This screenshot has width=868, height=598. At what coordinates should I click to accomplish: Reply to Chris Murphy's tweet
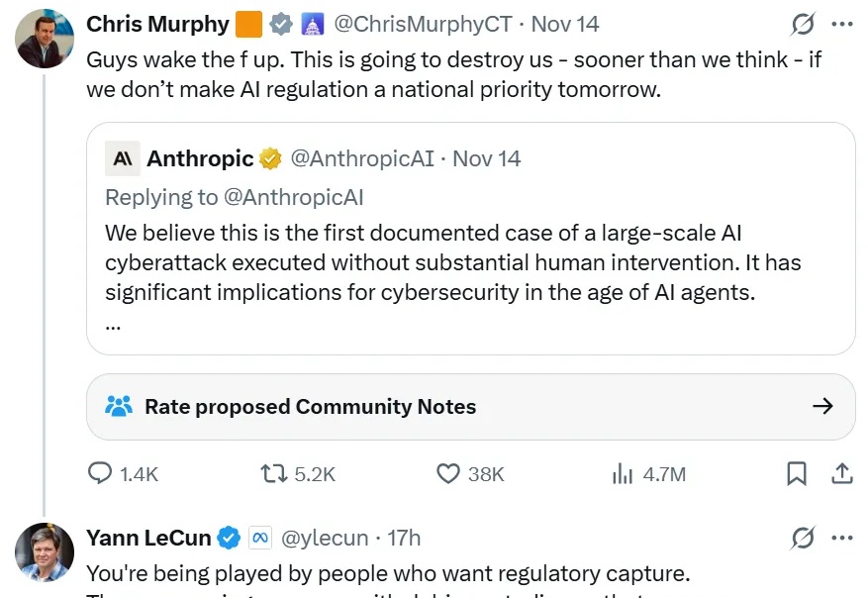(99, 473)
